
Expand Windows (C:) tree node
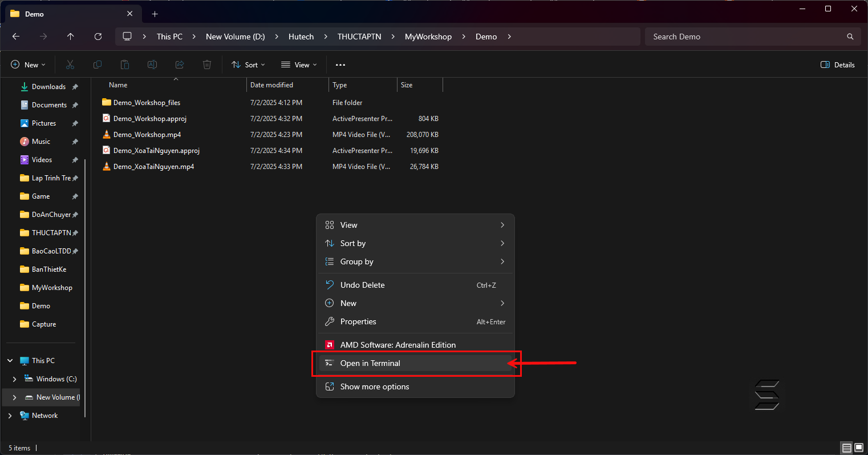click(15, 379)
